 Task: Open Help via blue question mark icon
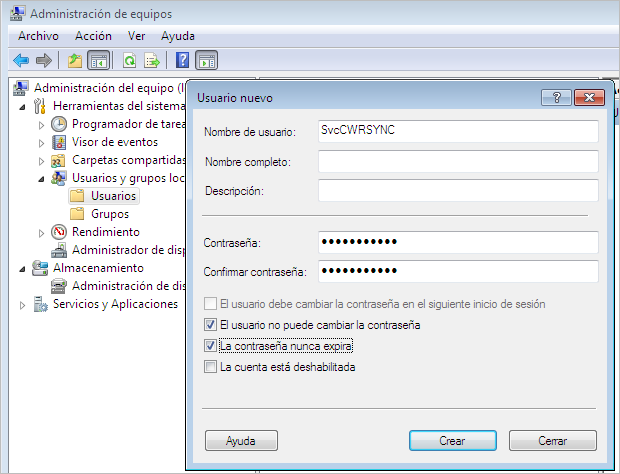tap(183, 60)
